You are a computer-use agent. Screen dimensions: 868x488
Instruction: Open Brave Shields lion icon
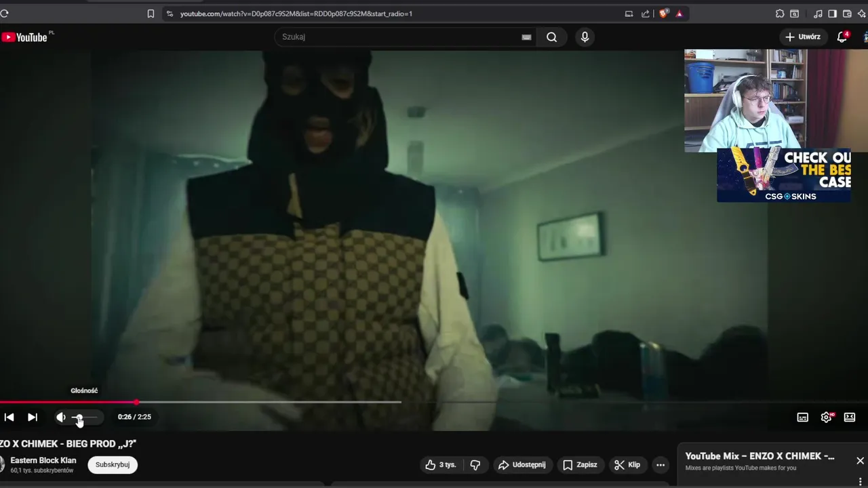click(663, 14)
